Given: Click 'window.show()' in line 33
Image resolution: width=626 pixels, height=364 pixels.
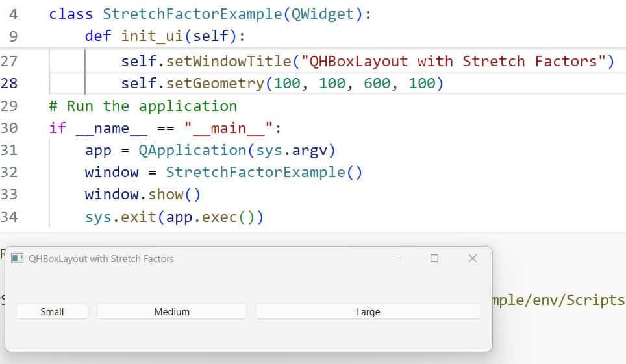Looking at the screenshot, I should pos(142,195).
